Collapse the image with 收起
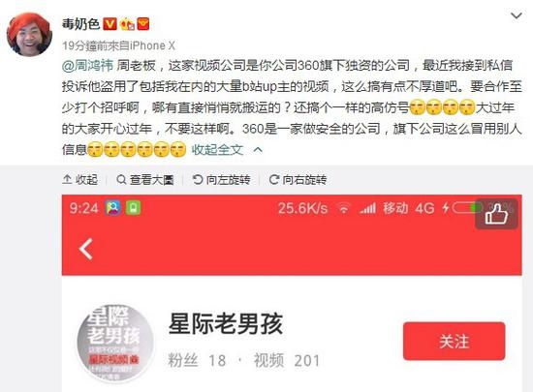533x392 pixels. tap(80, 179)
